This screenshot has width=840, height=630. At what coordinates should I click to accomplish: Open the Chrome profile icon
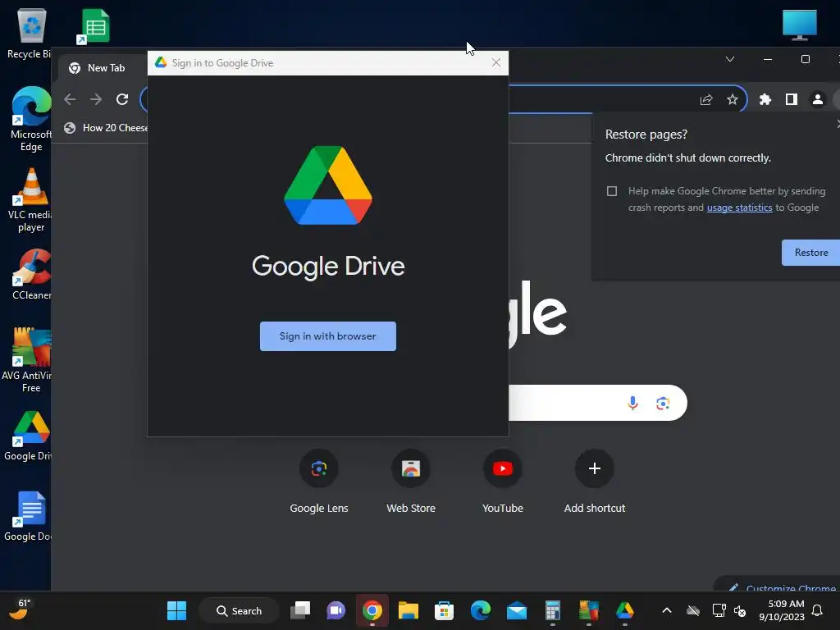pos(818,99)
